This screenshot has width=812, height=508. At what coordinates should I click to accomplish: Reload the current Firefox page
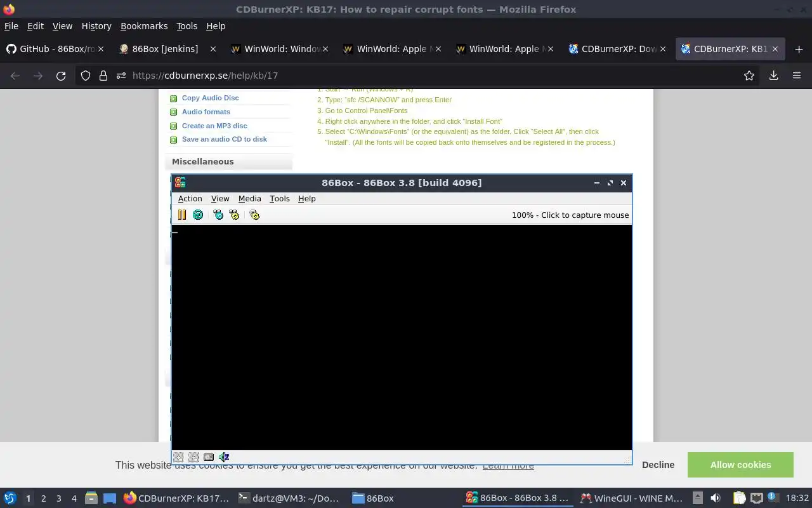pos(61,76)
